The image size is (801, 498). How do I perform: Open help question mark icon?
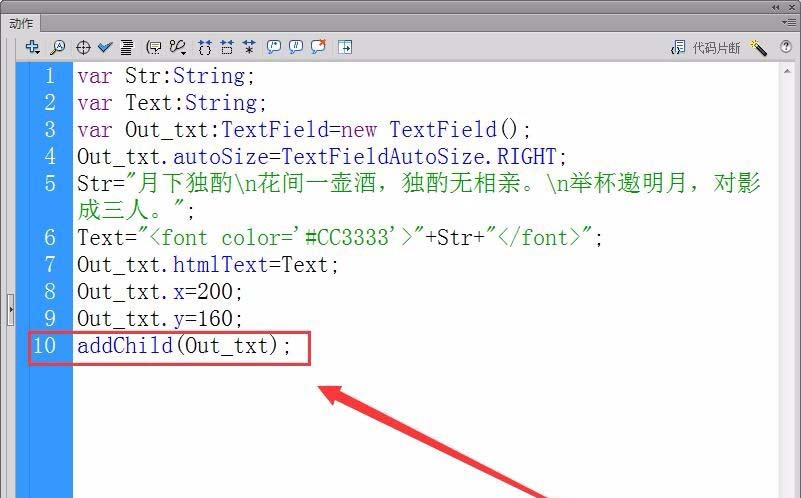786,47
